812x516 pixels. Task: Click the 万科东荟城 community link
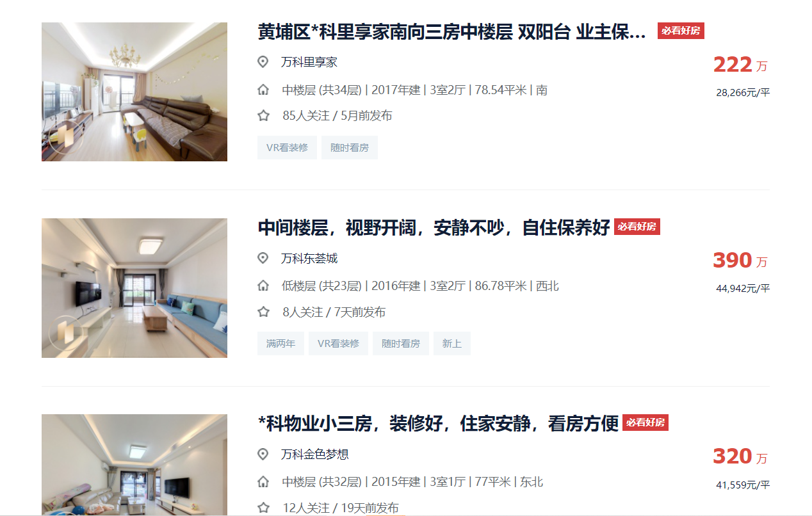coord(309,258)
